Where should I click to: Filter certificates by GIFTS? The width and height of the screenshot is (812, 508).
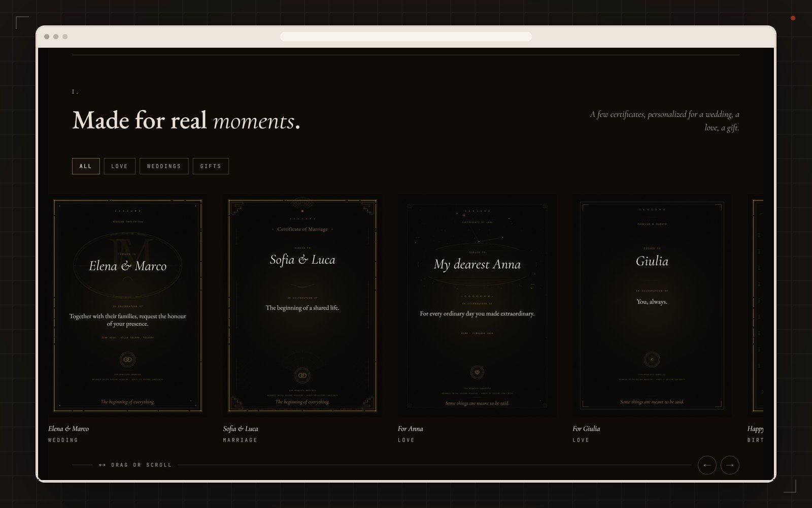pos(211,166)
